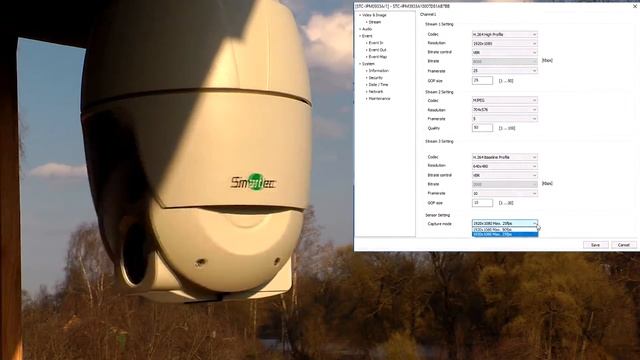Select Maintenance tree item
640x360 pixels.
pos(380,98)
